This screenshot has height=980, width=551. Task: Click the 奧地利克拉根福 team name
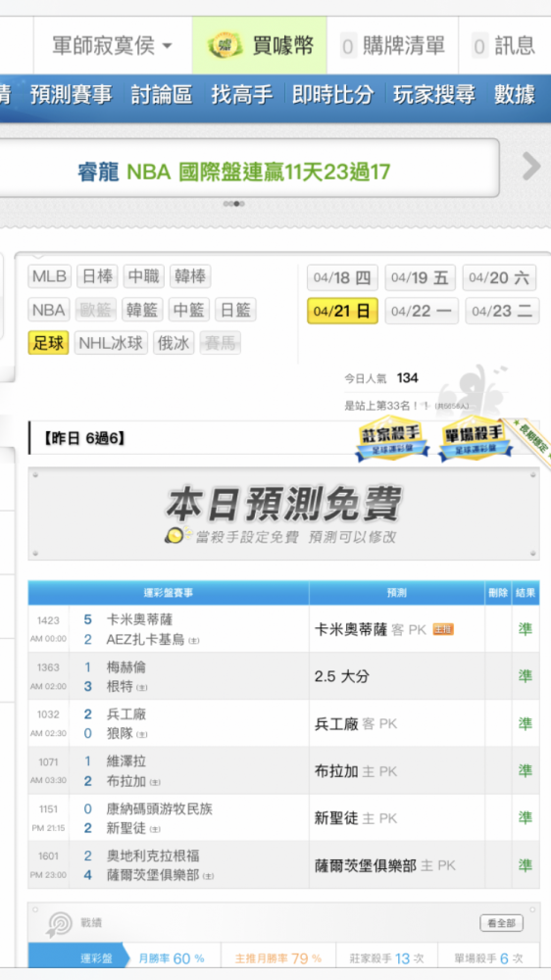point(153,856)
